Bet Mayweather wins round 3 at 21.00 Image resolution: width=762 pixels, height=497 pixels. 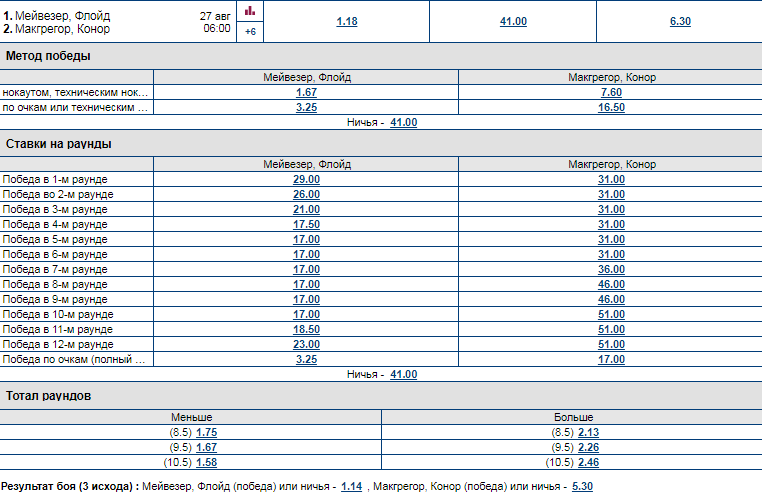point(306,209)
